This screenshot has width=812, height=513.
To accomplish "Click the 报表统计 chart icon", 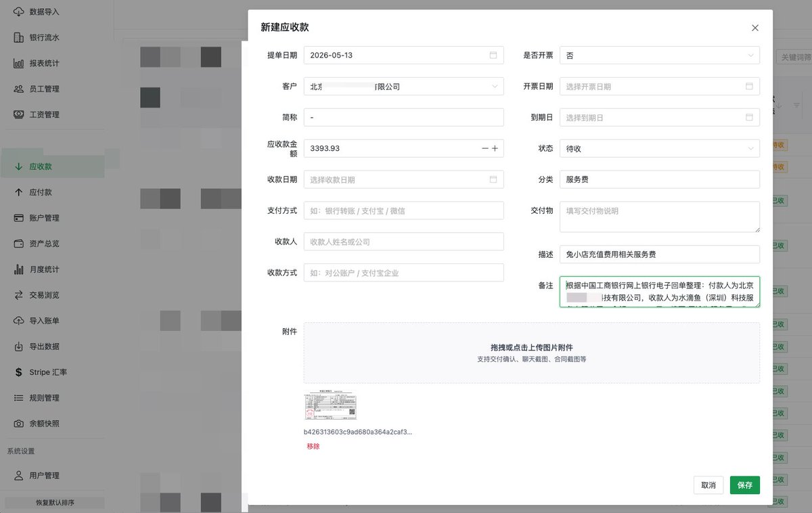I will click(x=19, y=64).
